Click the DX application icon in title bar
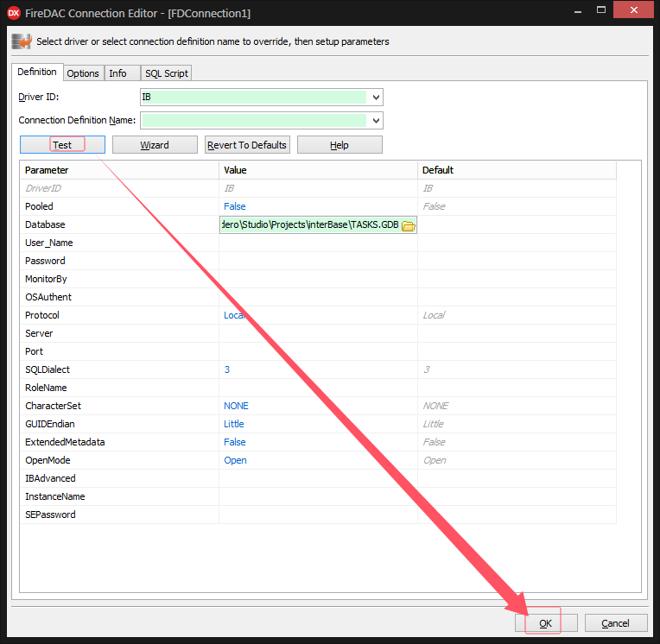This screenshot has height=644, width=660. point(14,13)
